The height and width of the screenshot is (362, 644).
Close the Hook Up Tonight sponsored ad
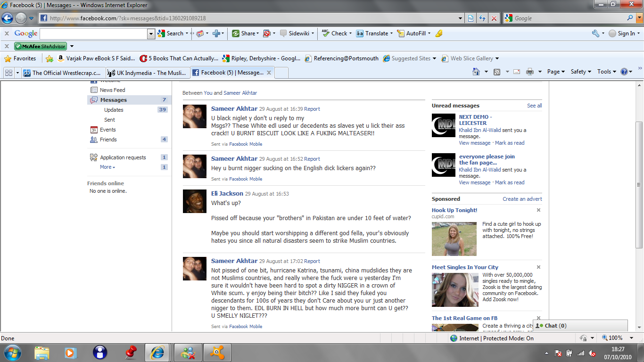coord(538,210)
